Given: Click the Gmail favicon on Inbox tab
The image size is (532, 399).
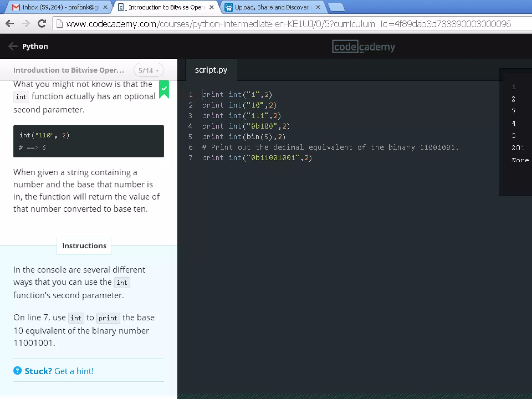Looking at the screenshot, I should (x=16, y=7).
